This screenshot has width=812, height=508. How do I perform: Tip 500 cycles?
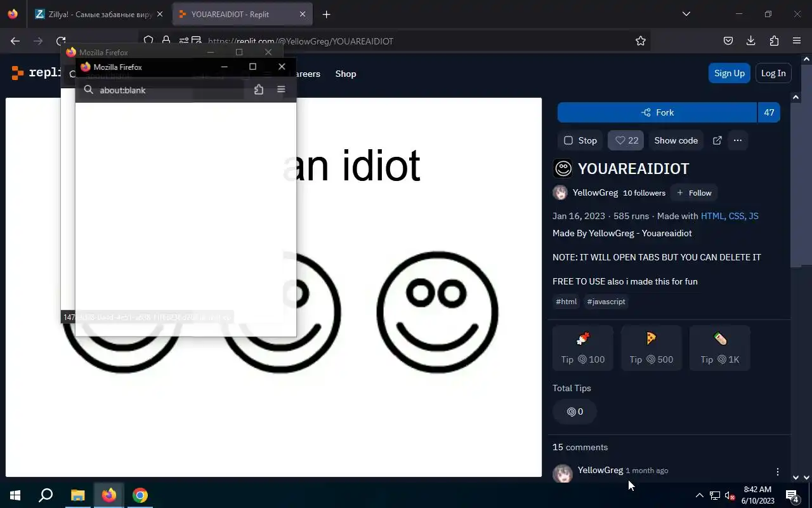(x=652, y=348)
